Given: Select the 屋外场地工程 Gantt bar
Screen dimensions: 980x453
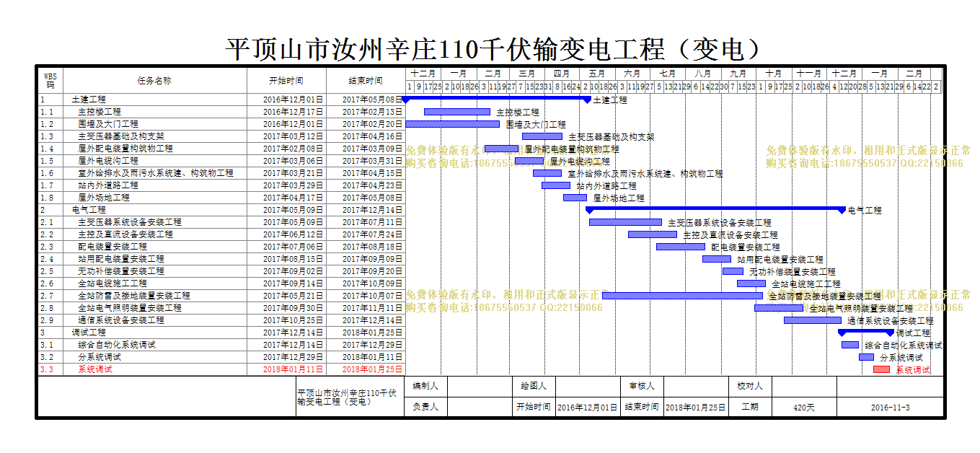Looking at the screenshot, I should click(x=575, y=198).
